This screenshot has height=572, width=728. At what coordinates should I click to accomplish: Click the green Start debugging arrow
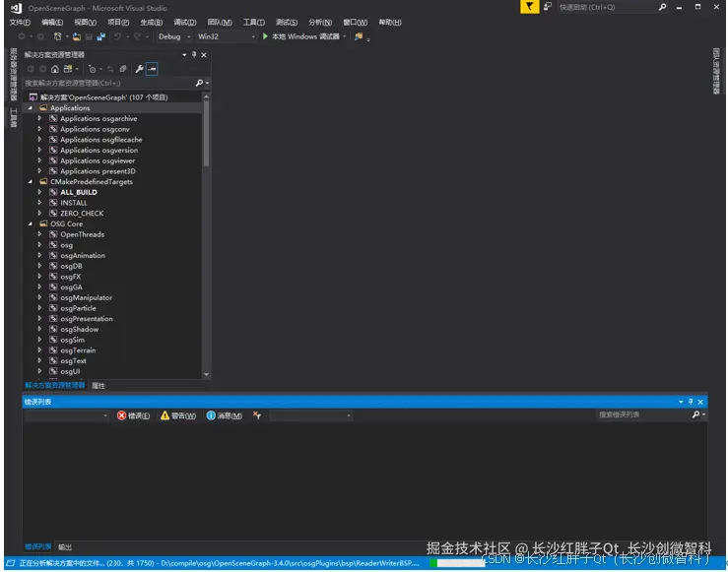(265, 36)
